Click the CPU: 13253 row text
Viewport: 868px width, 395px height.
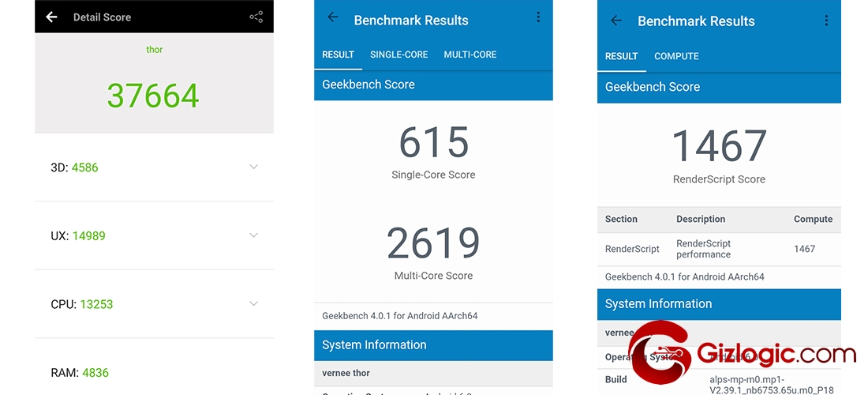click(81, 304)
